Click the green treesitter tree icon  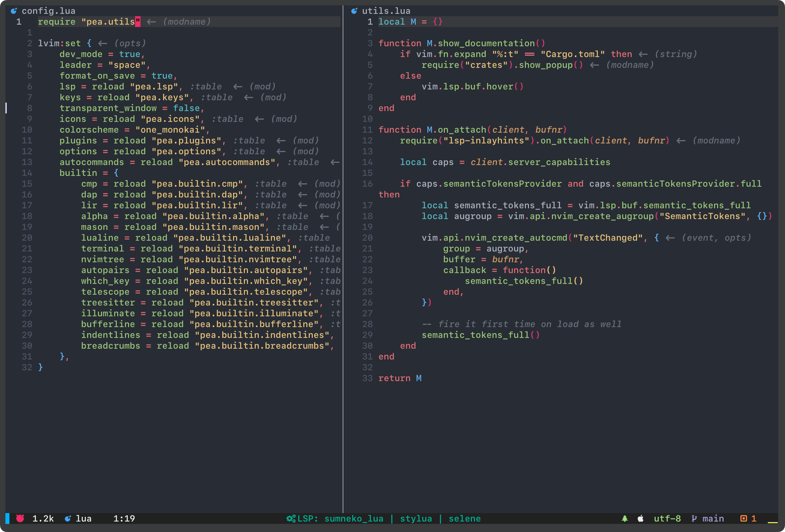click(x=625, y=518)
